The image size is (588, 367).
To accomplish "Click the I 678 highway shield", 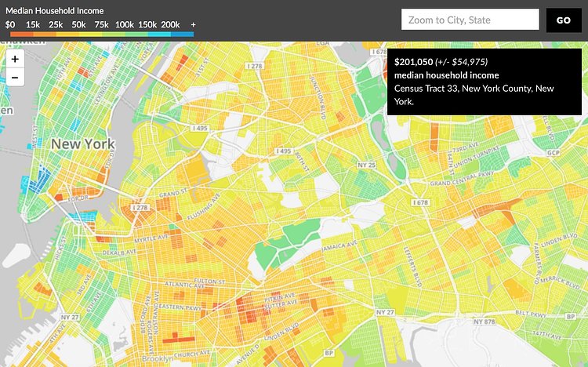I will coord(420,202).
